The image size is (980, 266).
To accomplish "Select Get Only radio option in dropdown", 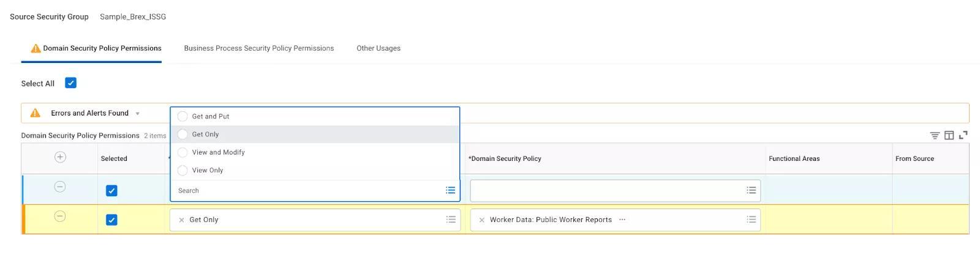I will coord(183,135).
